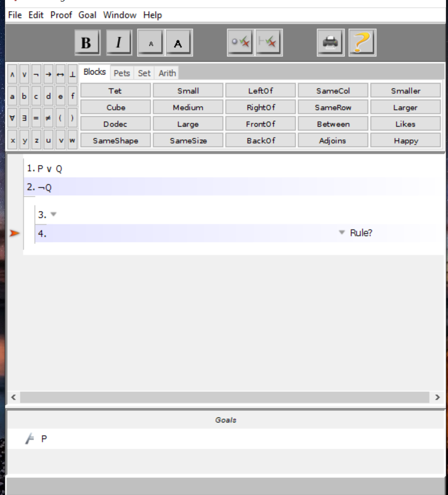The height and width of the screenshot is (495, 448).
Task: Insert the variable x
Action: point(12,140)
